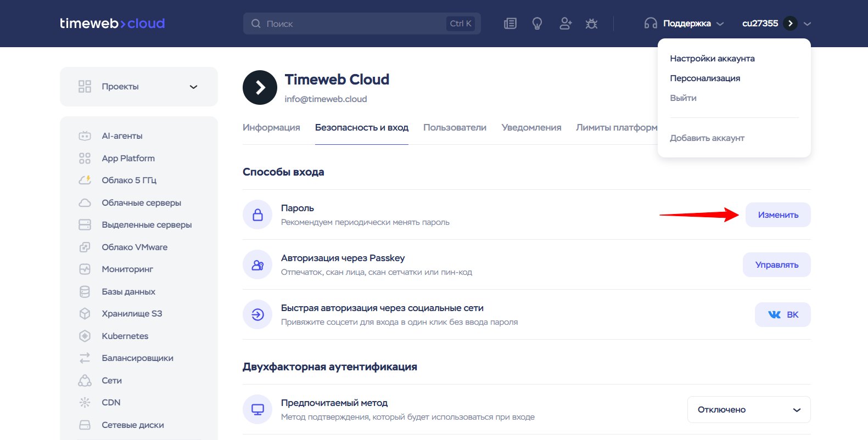The image size is (868, 440).
Task: Click the Управлять Passkey button
Action: point(777,264)
